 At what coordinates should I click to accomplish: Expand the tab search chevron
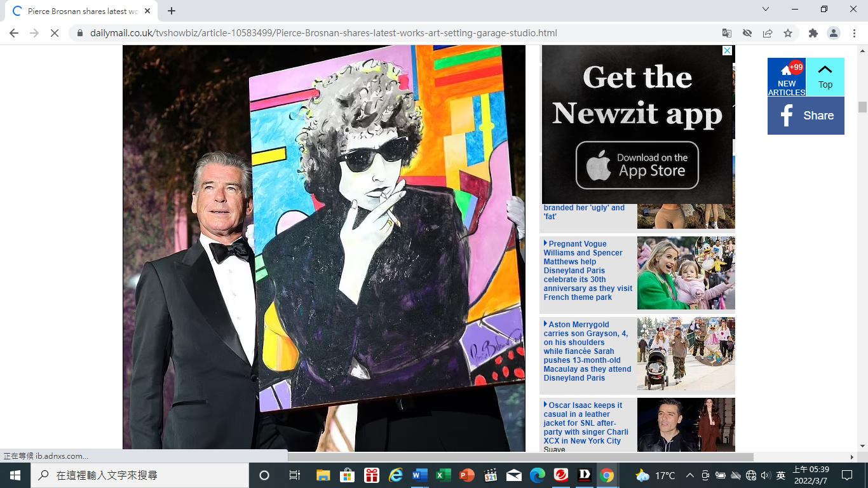point(766,10)
